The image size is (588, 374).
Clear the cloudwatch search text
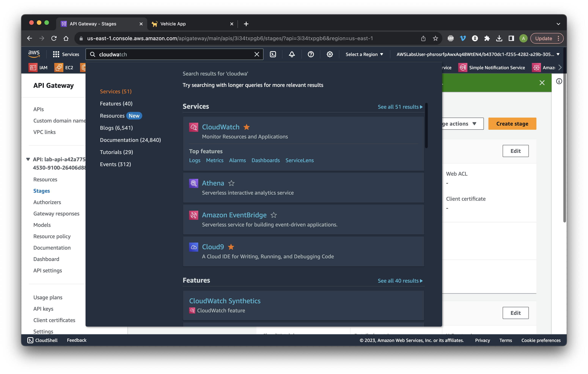click(x=256, y=54)
